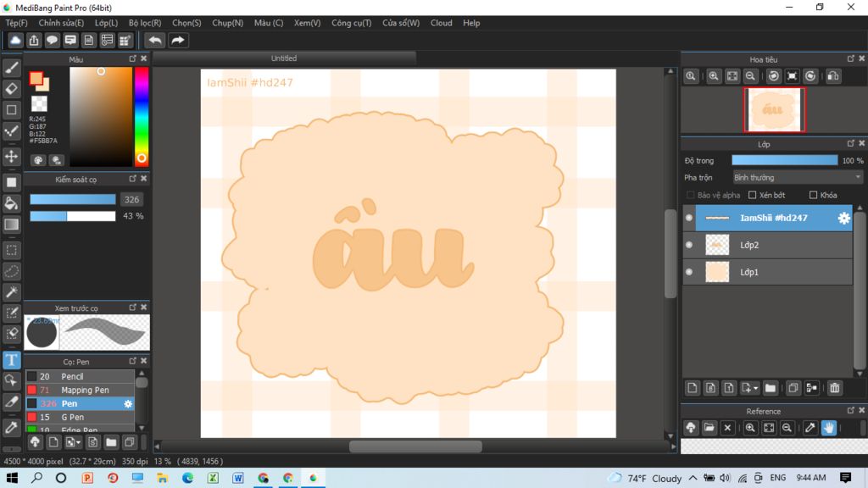868x488 pixels.
Task: Duplicate the current layer
Action: point(793,388)
